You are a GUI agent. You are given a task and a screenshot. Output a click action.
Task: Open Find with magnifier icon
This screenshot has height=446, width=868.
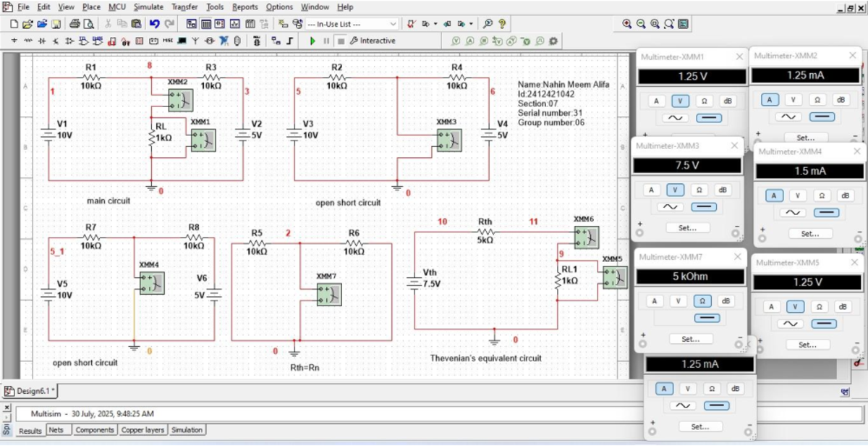pos(488,24)
